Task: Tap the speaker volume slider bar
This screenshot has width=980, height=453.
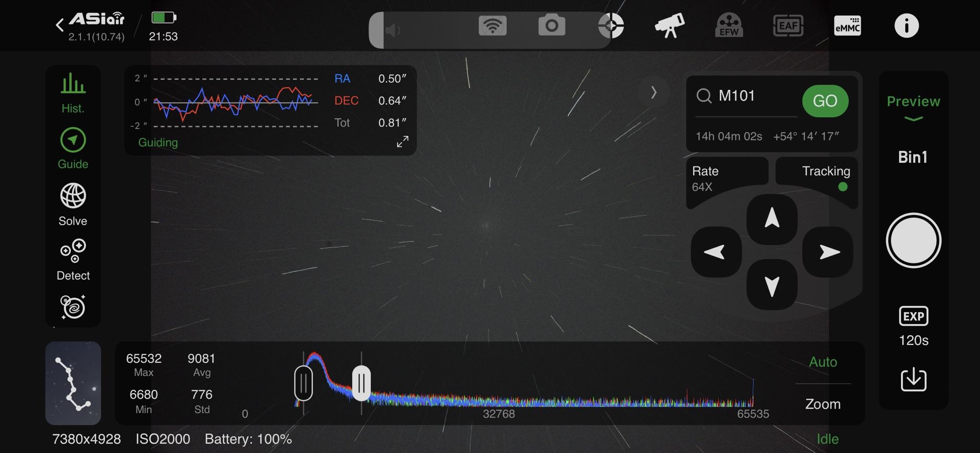Action: pyautogui.click(x=490, y=30)
